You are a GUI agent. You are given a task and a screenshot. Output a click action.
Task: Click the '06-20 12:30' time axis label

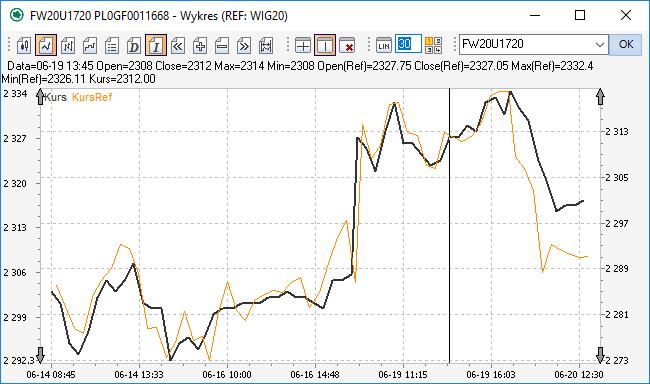pos(579,374)
